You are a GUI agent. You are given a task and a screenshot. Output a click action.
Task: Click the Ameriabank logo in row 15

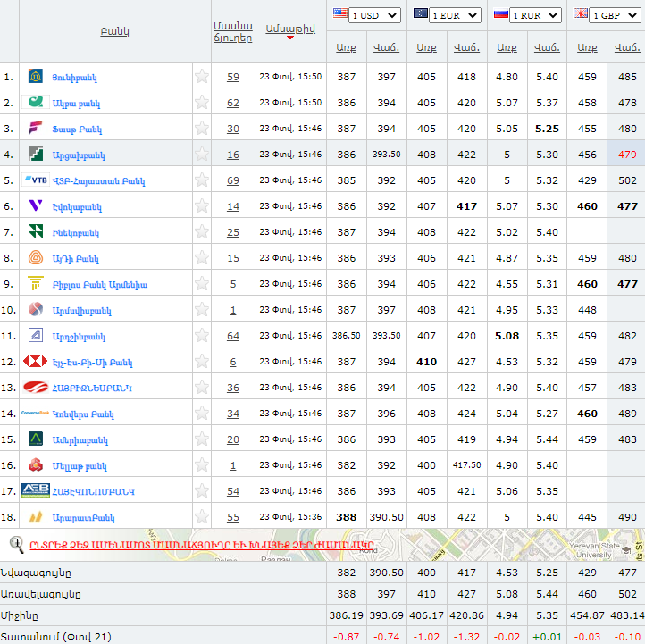coord(36,439)
